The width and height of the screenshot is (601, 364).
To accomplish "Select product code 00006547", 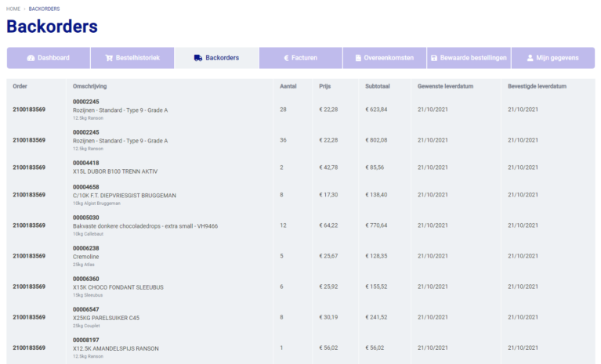I will coord(86,309).
